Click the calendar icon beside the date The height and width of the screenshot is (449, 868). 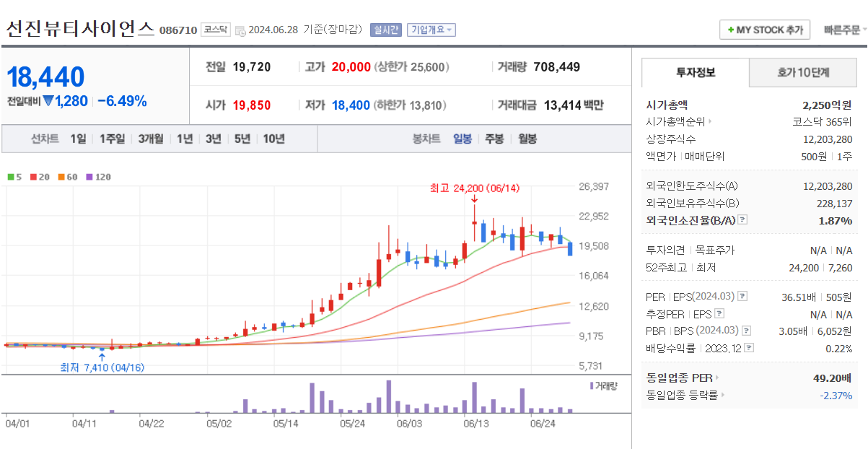[240, 30]
